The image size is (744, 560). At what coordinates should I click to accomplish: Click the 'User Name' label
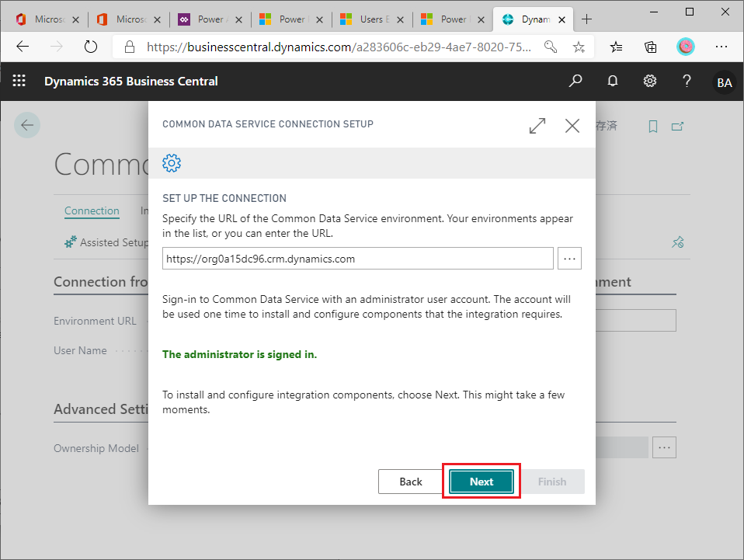(80, 350)
